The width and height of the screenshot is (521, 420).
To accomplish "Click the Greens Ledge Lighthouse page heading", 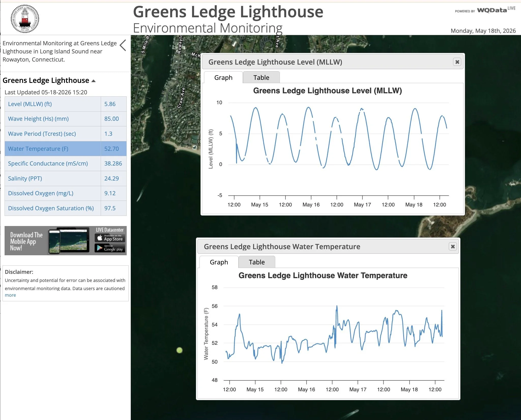I will pos(228,12).
